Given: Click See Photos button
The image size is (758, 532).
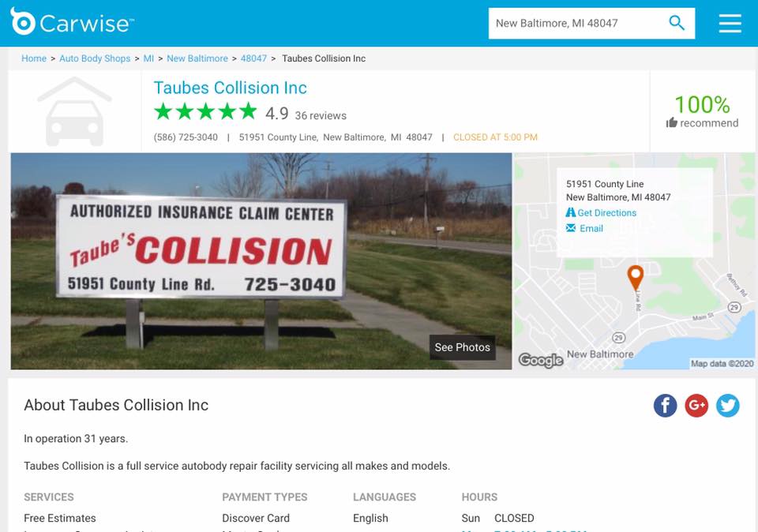Looking at the screenshot, I should point(462,347).
